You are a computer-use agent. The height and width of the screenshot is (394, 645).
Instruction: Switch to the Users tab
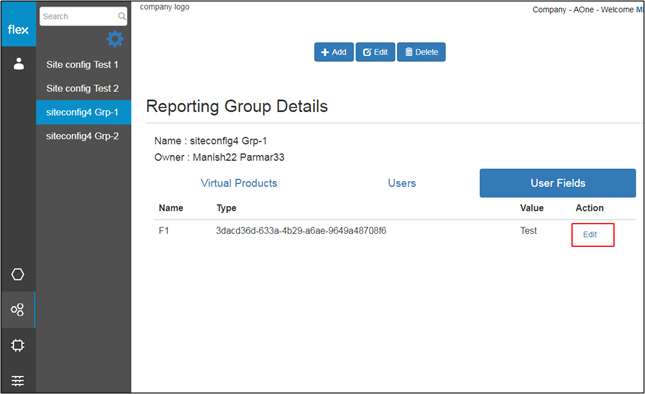pos(402,183)
